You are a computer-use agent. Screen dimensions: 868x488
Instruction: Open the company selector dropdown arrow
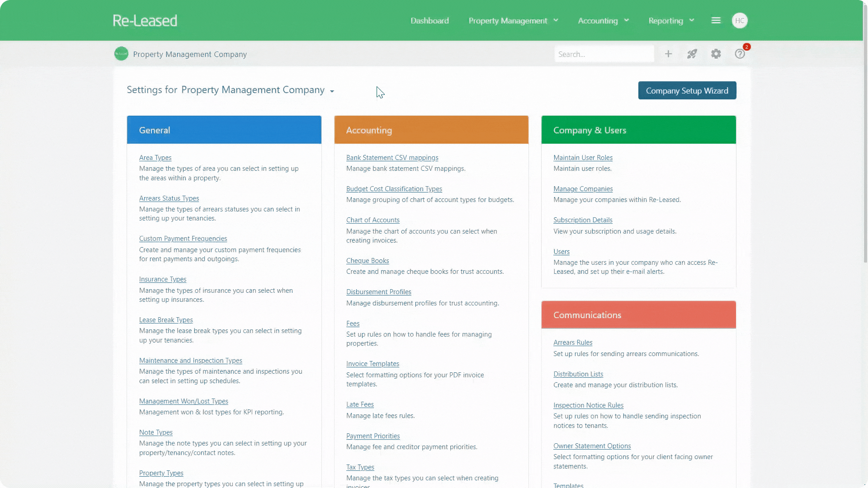(332, 91)
